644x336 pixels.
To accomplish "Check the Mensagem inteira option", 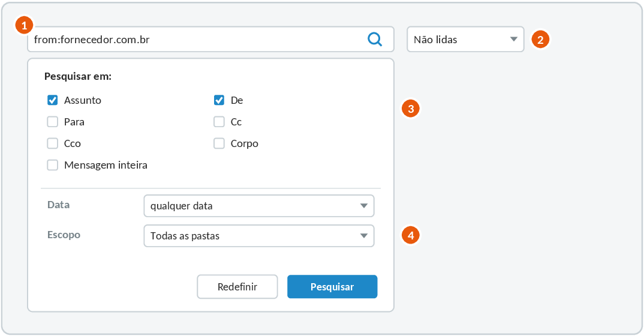I will pyautogui.click(x=53, y=165).
